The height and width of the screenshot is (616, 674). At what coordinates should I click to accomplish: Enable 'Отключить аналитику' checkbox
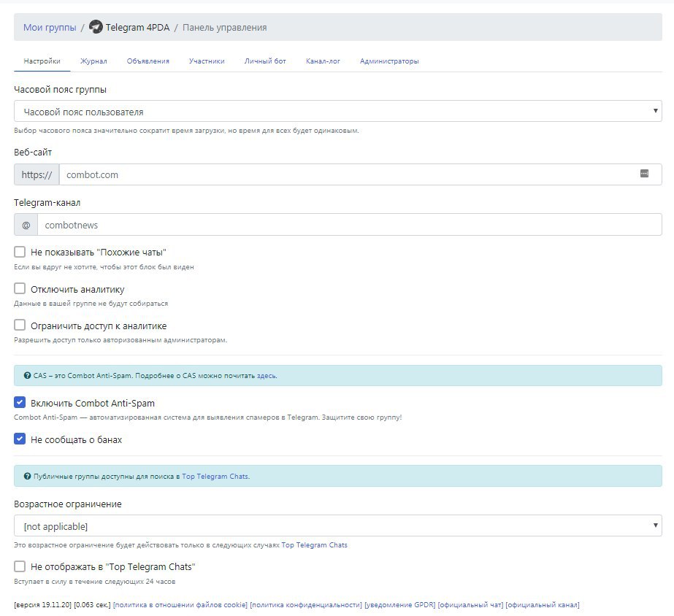pos(20,288)
